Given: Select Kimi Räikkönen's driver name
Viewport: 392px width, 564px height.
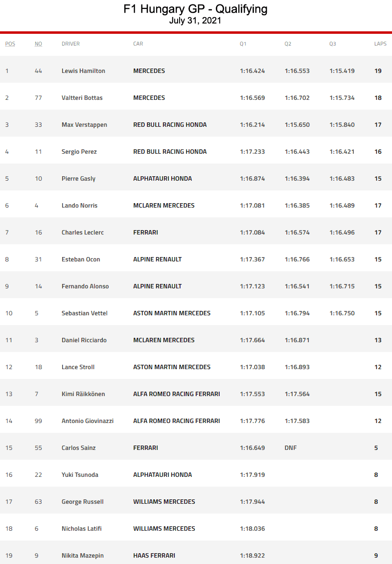Looking at the screenshot, I should pos(83,394).
